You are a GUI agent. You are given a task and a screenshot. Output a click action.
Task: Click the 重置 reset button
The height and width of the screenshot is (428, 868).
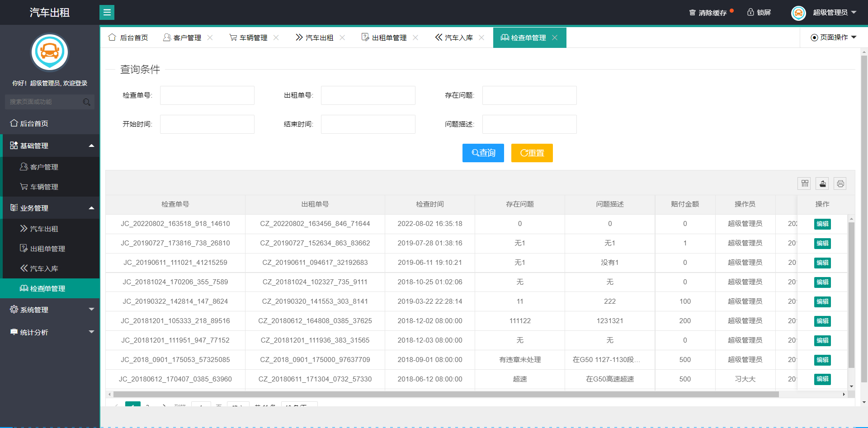532,153
